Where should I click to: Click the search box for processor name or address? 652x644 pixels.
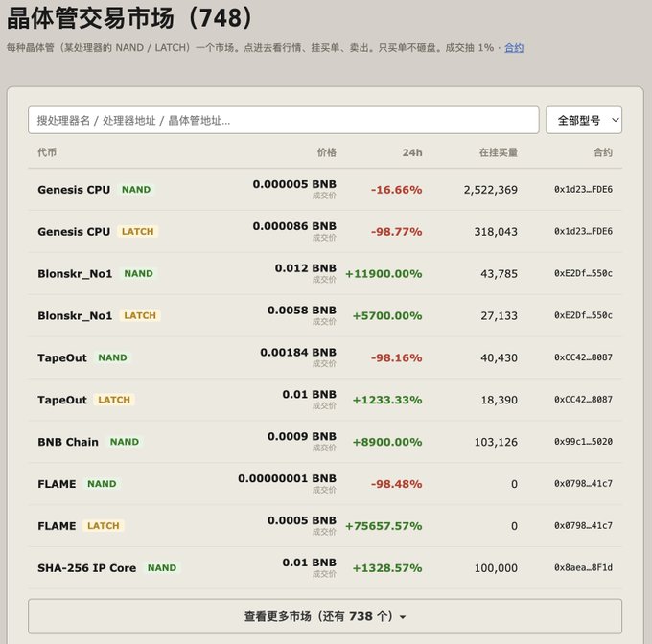[x=284, y=120]
